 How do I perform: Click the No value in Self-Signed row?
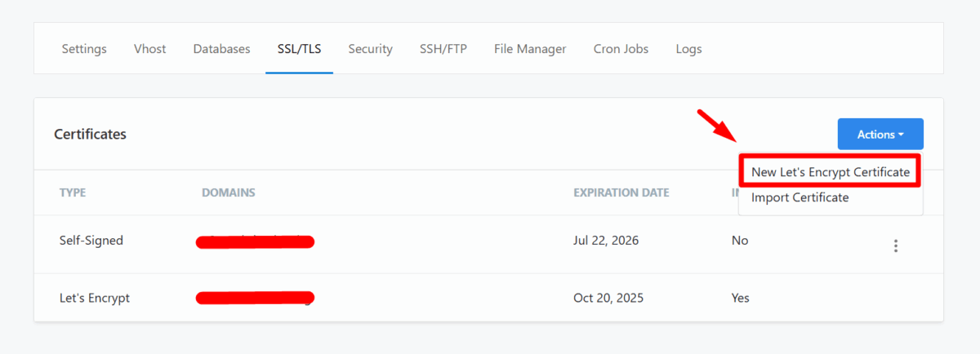pyautogui.click(x=740, y=241)
